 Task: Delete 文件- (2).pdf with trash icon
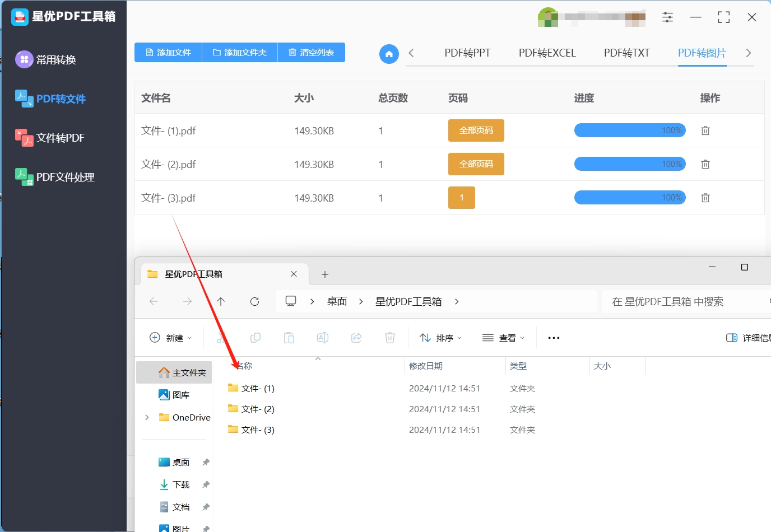click(x=705, y=164)
